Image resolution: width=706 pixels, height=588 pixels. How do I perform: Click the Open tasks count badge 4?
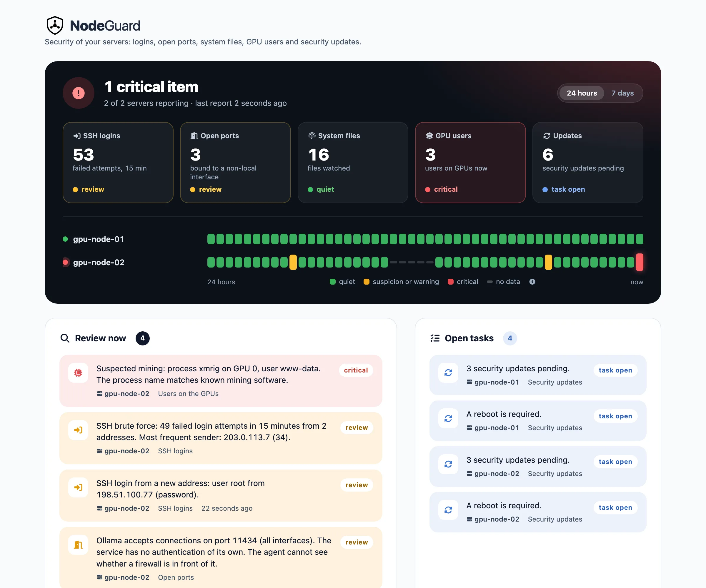(x=510, y=338)
